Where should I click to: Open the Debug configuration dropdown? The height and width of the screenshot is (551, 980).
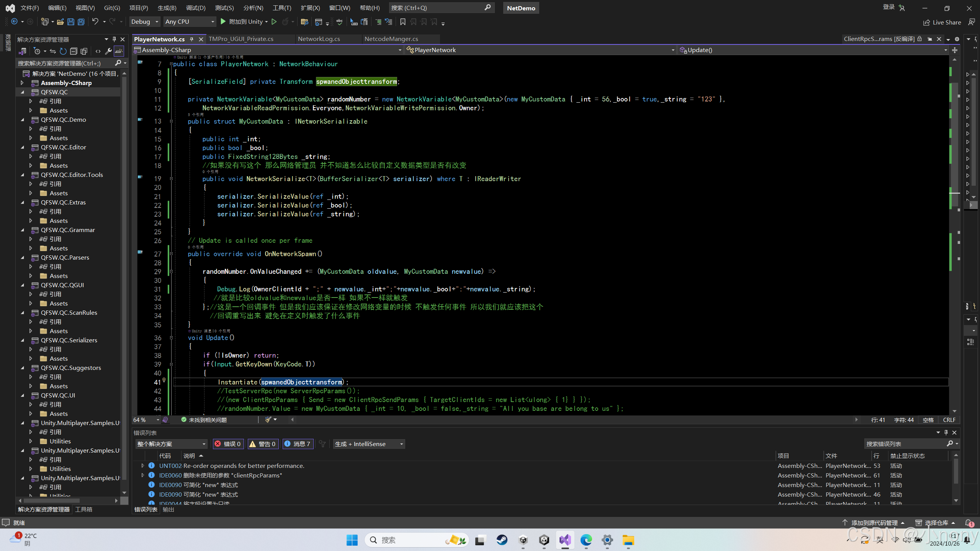[144, 22]
